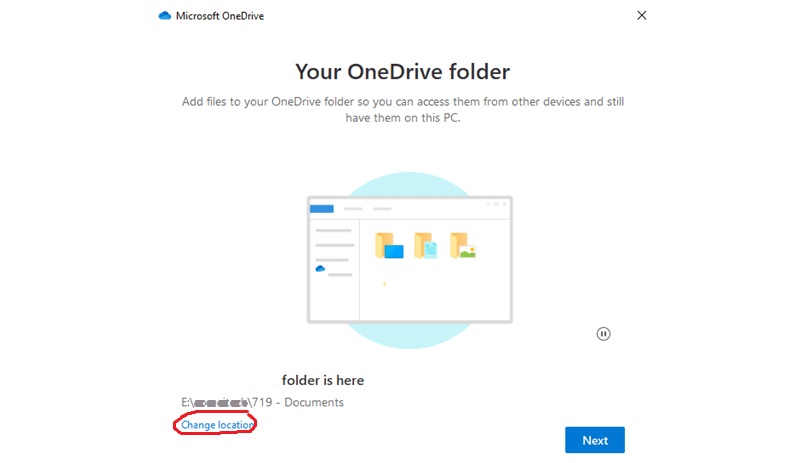Click the 'folder is here' label
The width and height of the screenshot is (800, 463).
[323, 380]
